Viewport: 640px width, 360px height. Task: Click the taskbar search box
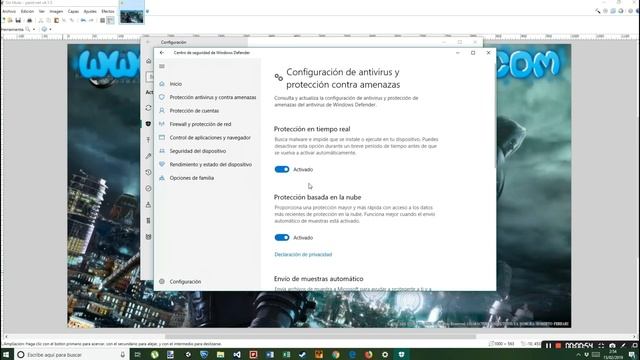tap(71, 355)
